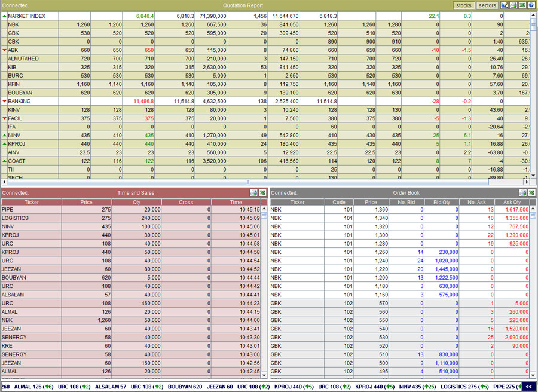Select the GBK order row priced 570
Viewport: 538px width, 392px height.
pos(400,303)
